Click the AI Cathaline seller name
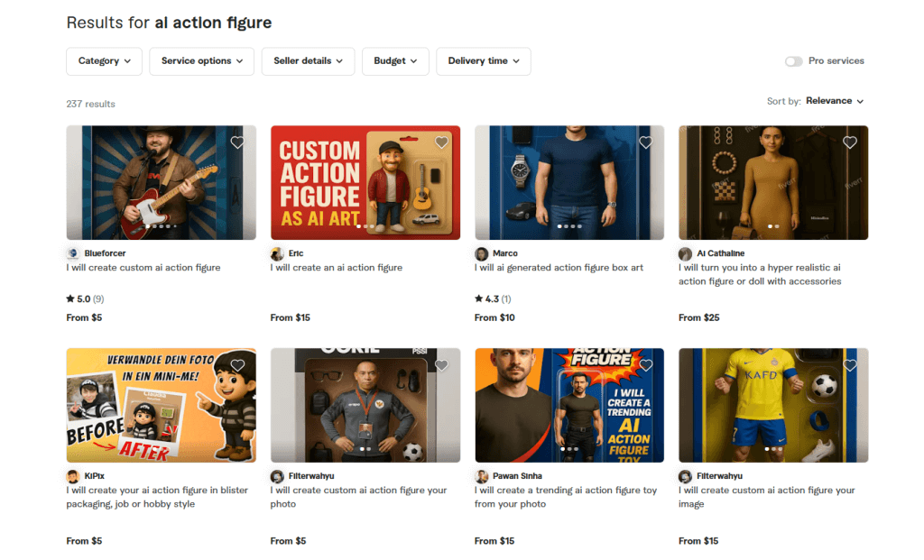The height and width of the screenshot is (560, 924). [x=721, y=253]
